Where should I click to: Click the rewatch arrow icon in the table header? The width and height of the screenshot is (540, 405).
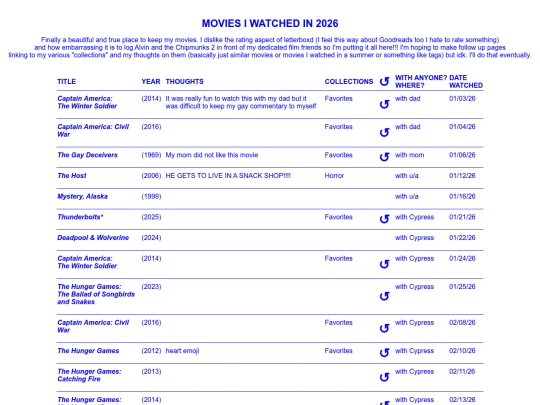(x=384, y=82)
